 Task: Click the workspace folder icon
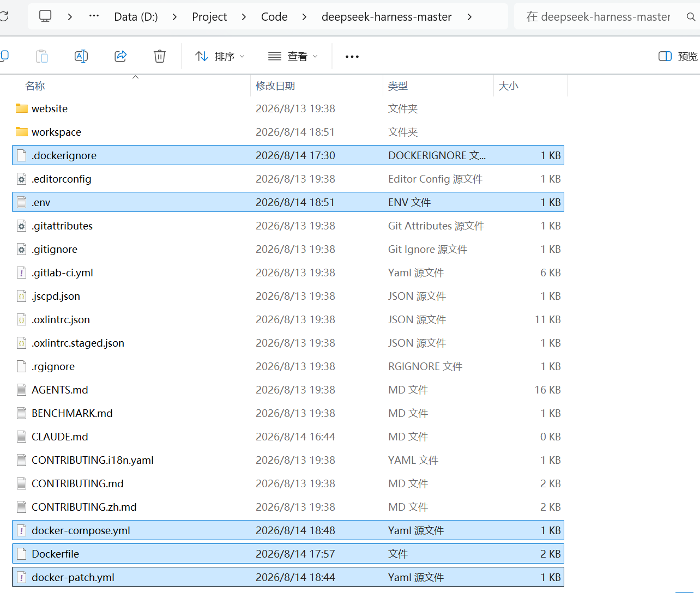pyautogui.click(x=22, y=132)
